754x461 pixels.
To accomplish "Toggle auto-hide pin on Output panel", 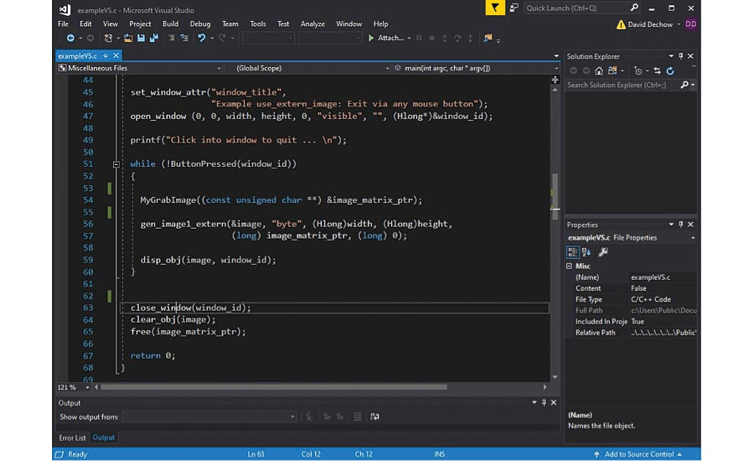I will pos(544,403).
